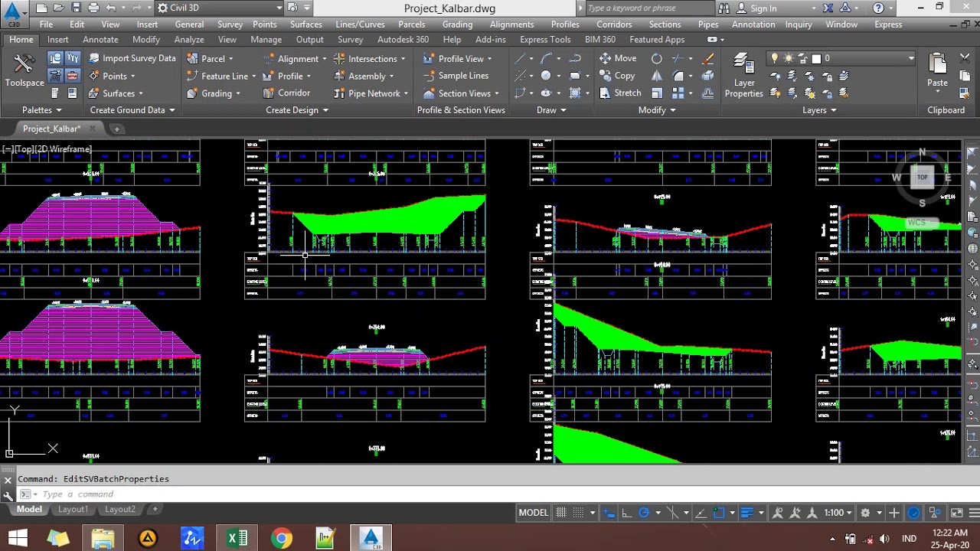
Task: Toggle grid display in status bar
Action: [561, 513]
